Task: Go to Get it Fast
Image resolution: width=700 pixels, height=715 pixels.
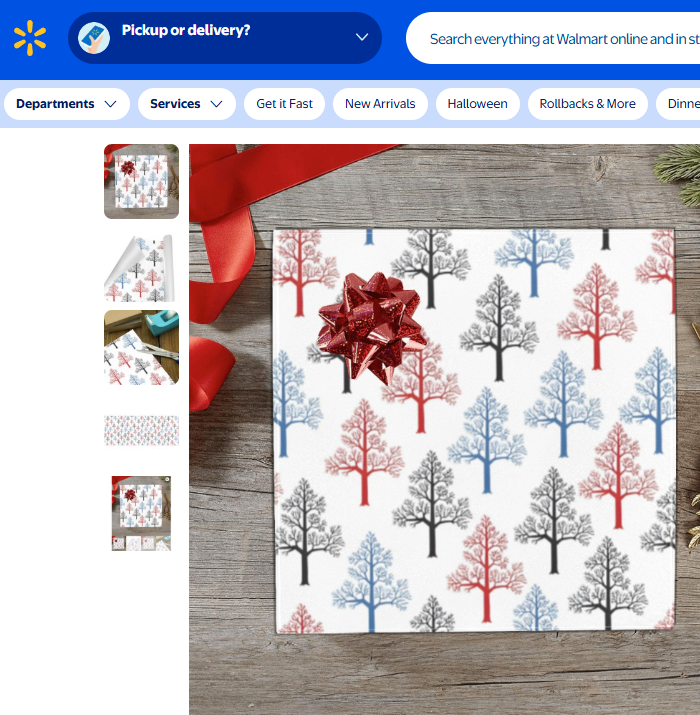Action: (x=285, y=104)
